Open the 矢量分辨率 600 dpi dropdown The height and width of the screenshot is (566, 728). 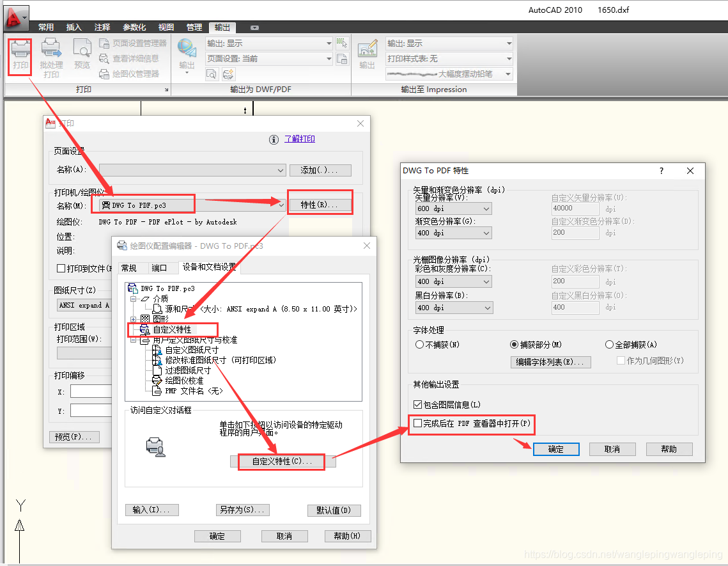[453, 208]
